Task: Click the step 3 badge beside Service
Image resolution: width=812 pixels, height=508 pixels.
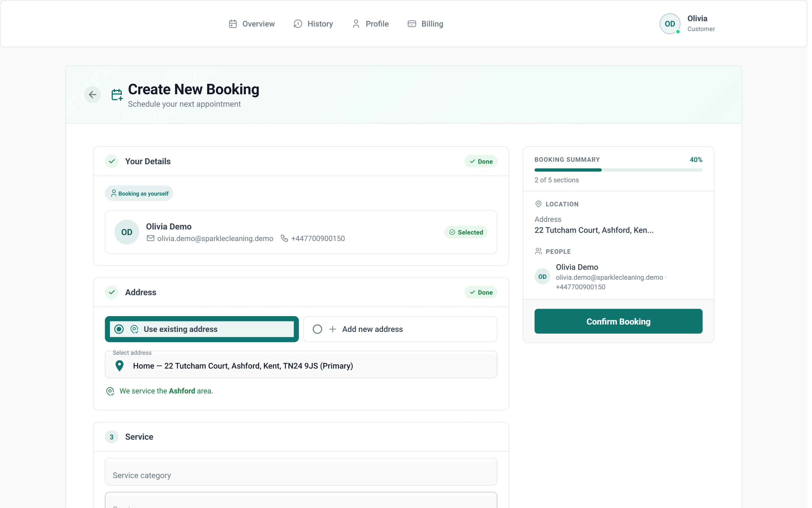Action: pyautogui.click(x=112, y=437)
